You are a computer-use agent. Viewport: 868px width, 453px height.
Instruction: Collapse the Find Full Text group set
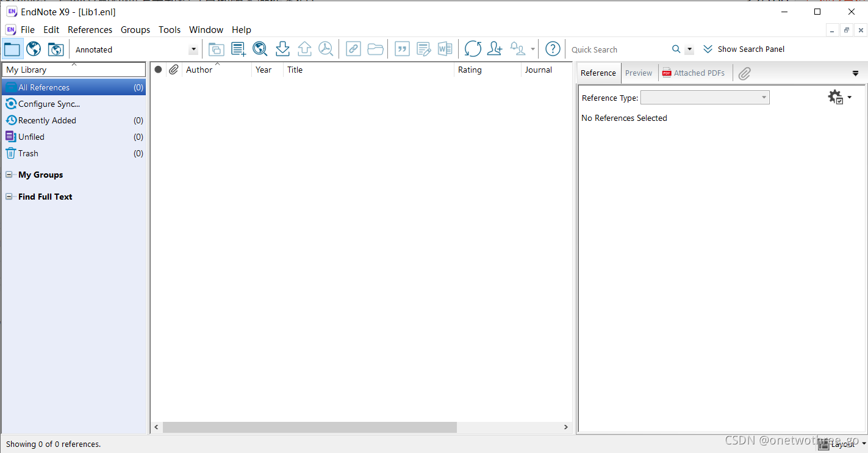9,197
